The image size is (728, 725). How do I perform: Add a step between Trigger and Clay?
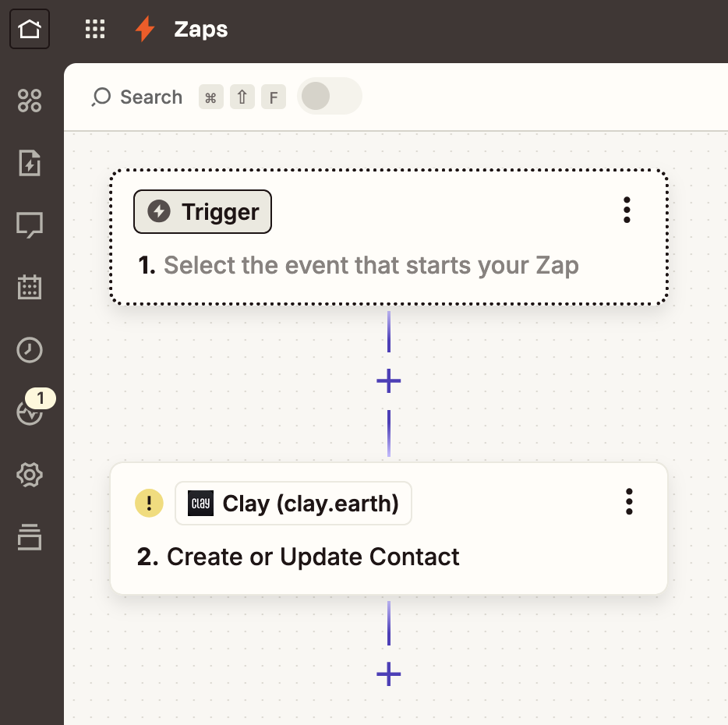(x=389, y=381)
